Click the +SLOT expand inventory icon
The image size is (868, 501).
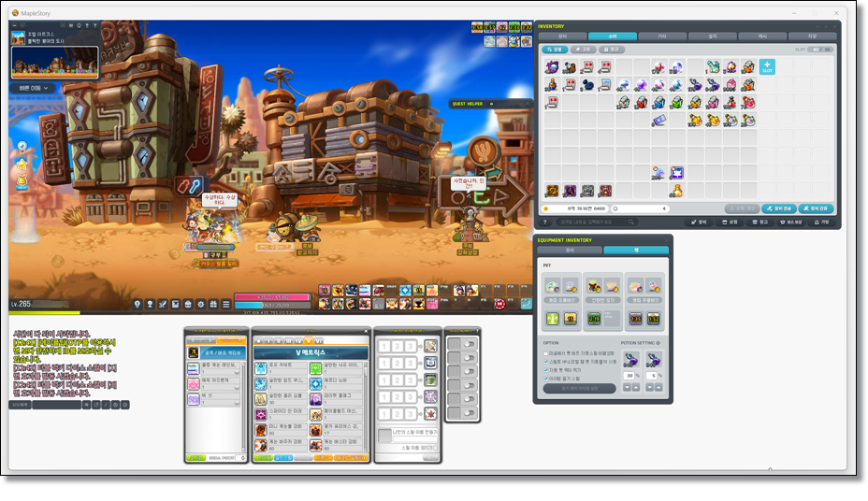[767, 67]
